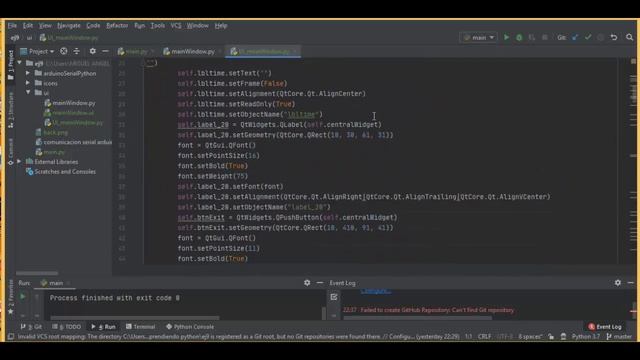Open the Code menu
Screen dimensions: 640x360
tap(93, 25)
